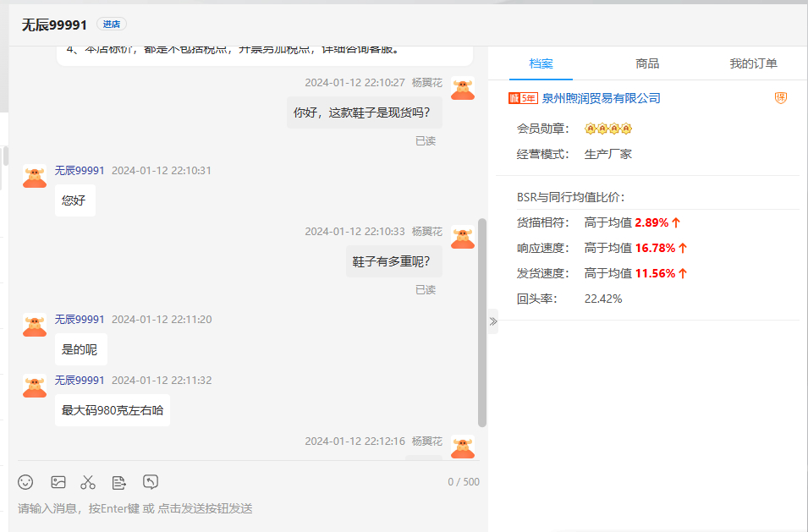The width and height of the screenshot is (808, 532).
Task: Click the chat conversation scrollbar
Action: (x=482, y=321)
